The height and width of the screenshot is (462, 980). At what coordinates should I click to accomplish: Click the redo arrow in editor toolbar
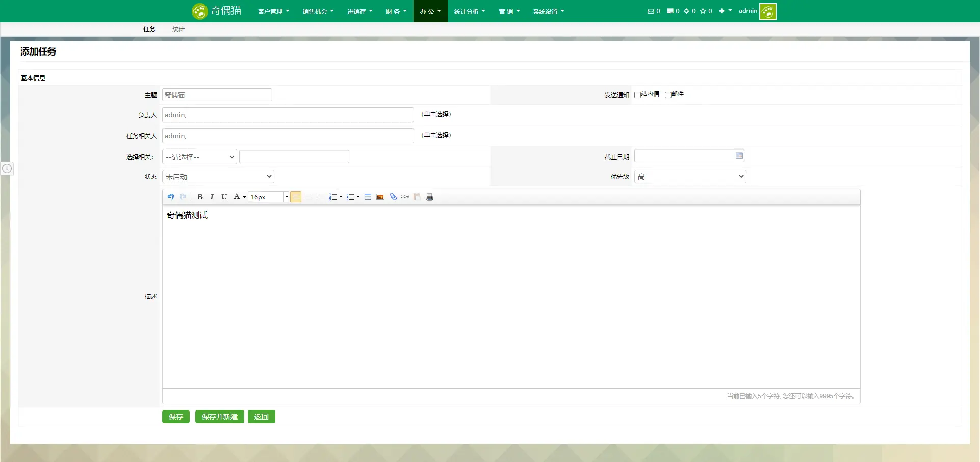(x=183, y=197)
